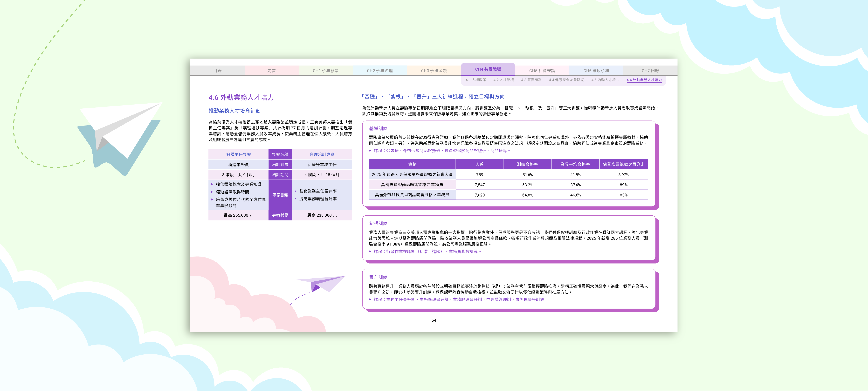Image resolution: width=868 pixels, height=391 pixels.
Task: Click the 64.8% pass rate cell
Action: 527,195
